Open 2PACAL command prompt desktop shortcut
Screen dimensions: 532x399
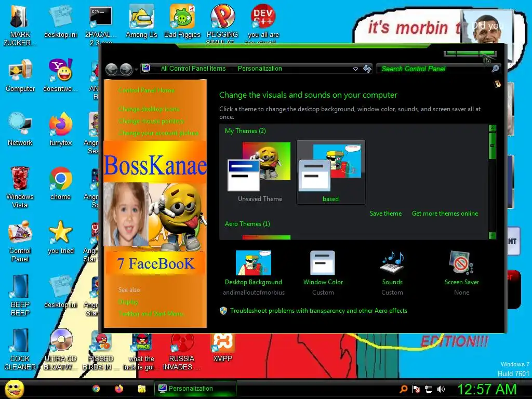[100, 24]
